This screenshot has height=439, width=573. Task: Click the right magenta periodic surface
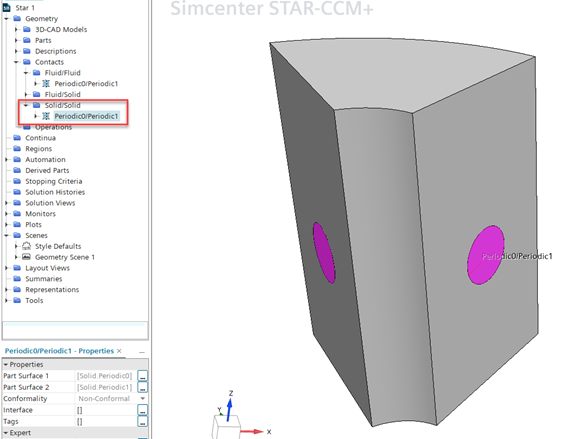pos(485,256)
